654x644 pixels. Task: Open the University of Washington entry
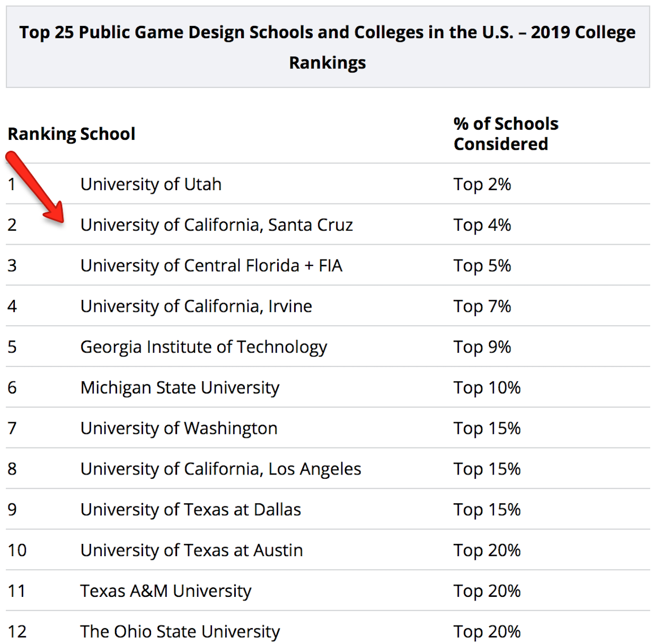click(179, 428)
